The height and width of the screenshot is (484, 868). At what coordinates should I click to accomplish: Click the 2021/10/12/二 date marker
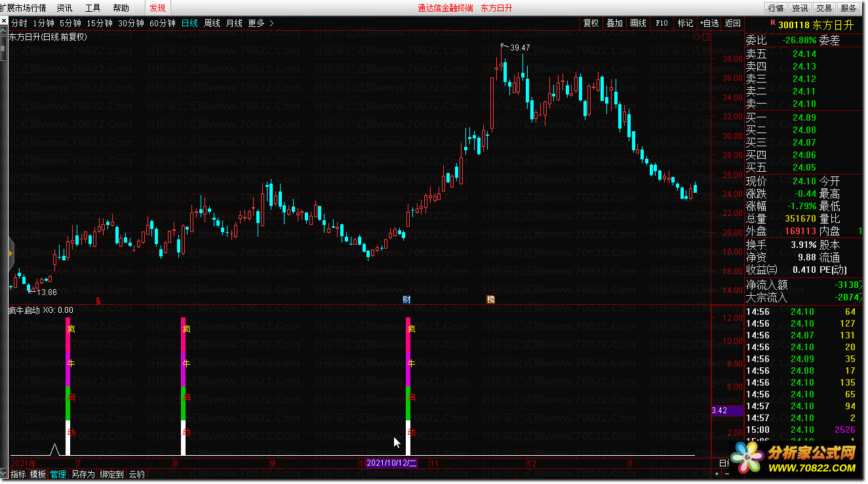[391, 463]
